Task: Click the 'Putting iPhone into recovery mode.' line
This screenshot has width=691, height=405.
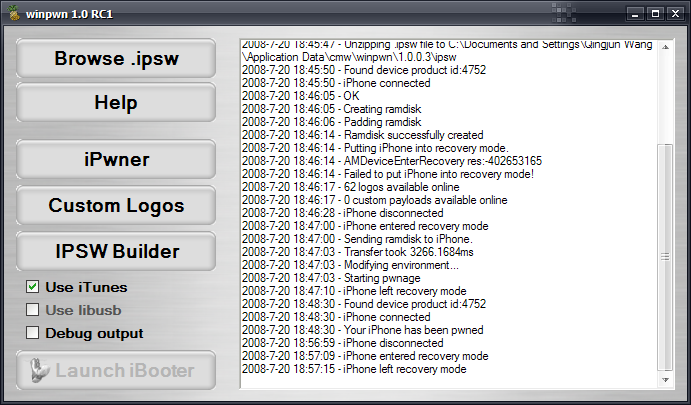Action: (375, 148)
